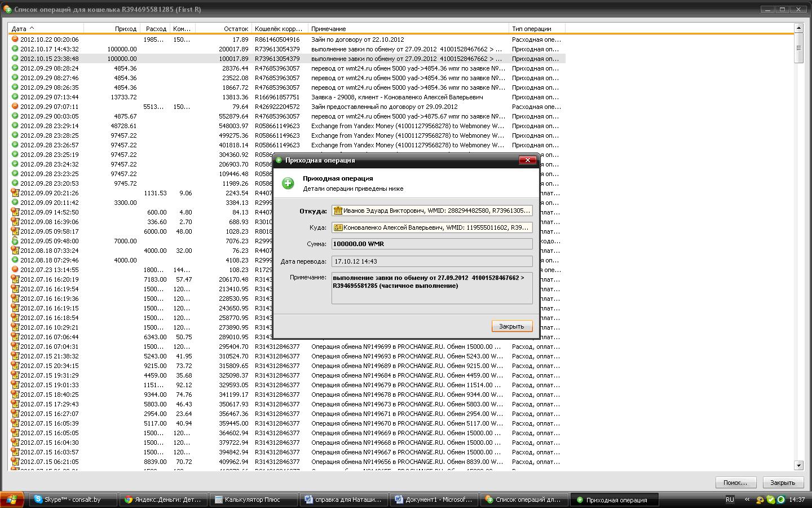Click the Остаток column header
Screen dimensions: 812x508
[223, 28]
